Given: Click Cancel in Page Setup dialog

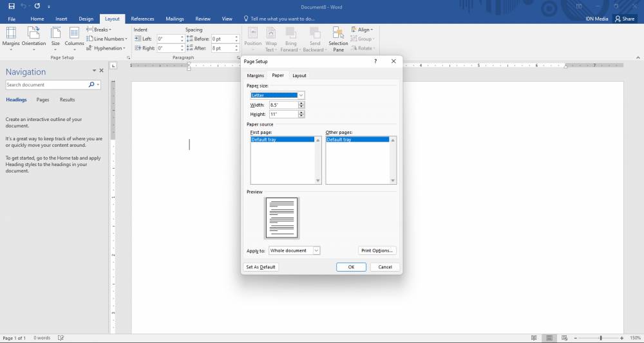Looking at the screenshot, I should pos(385,267).
